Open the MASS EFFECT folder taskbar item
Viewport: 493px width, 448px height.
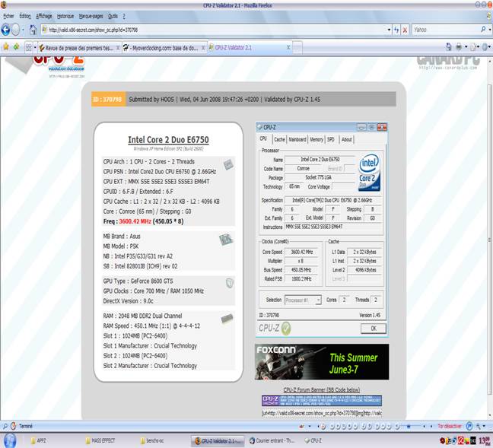100,440
